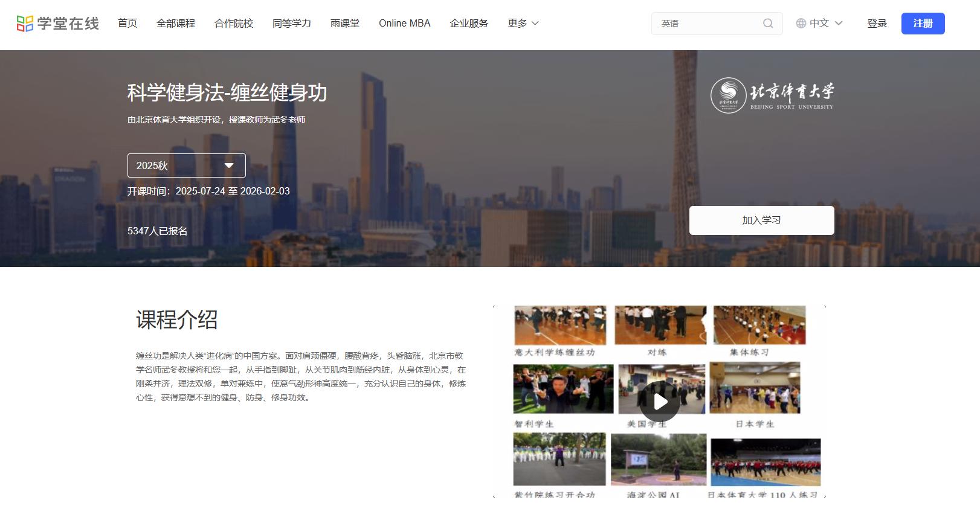This screenshot has width=980, height=520.
Task: Focus the course search input field
Action: coord(707,24)
